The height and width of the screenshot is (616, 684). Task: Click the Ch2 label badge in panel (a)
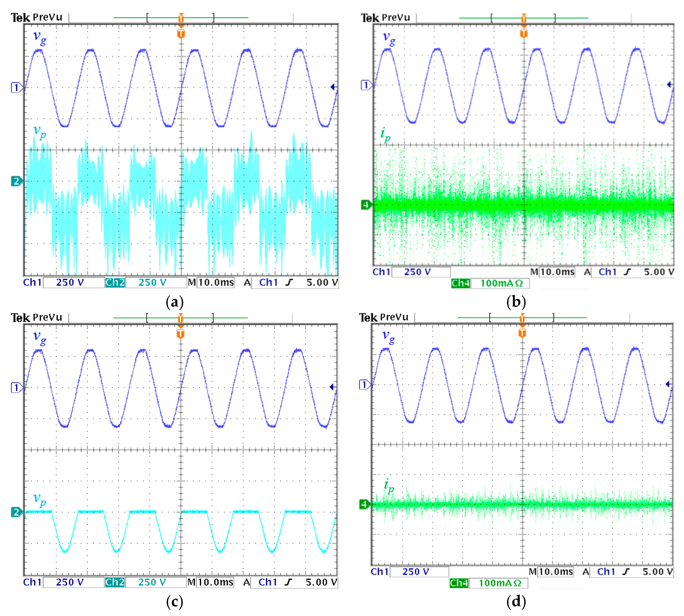coord(115,282)
